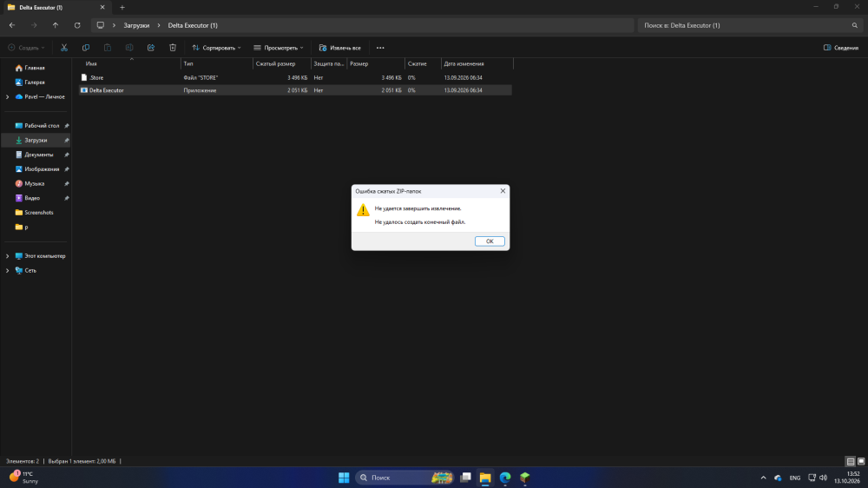Show hidden system tray icons

[x=763, y=478]
